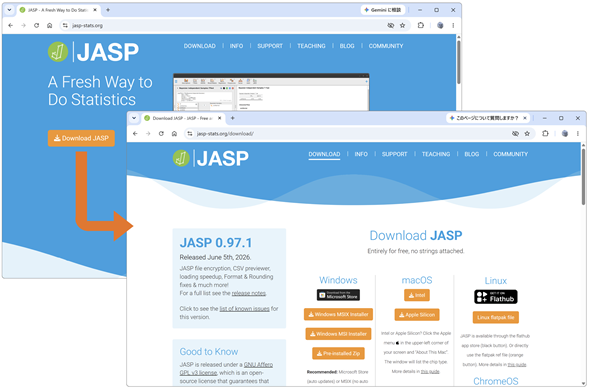
Task: Download the Windows MSI Installer
Action: pyautogui.click(x=338, y=334)
